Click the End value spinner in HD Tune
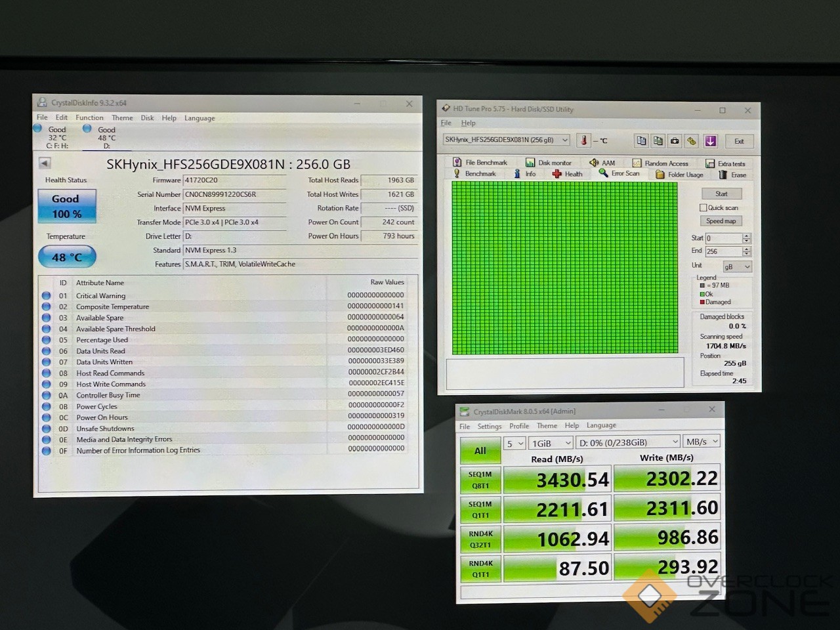 [x=746, y=251]
